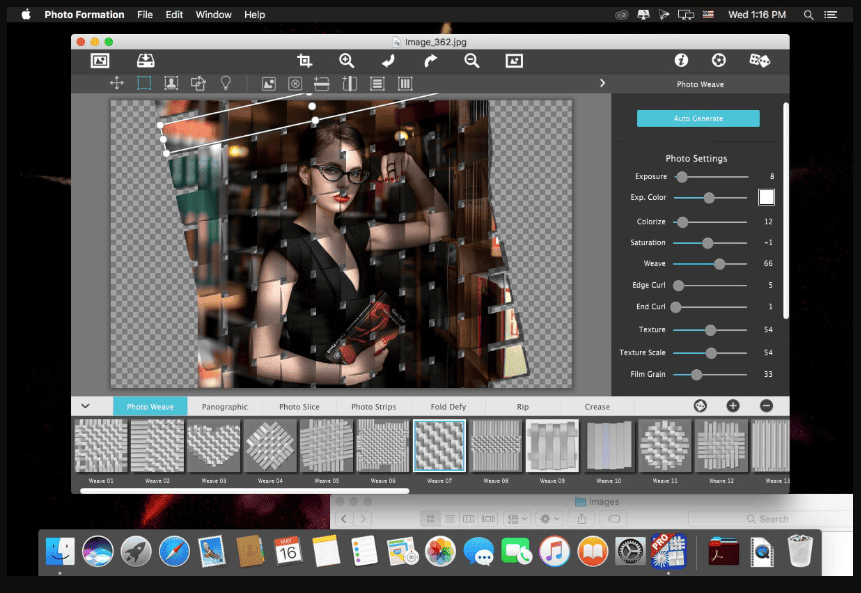This screenshot has height=593, width=861.
Task: Open the Help menu
Action: [255, 15]
